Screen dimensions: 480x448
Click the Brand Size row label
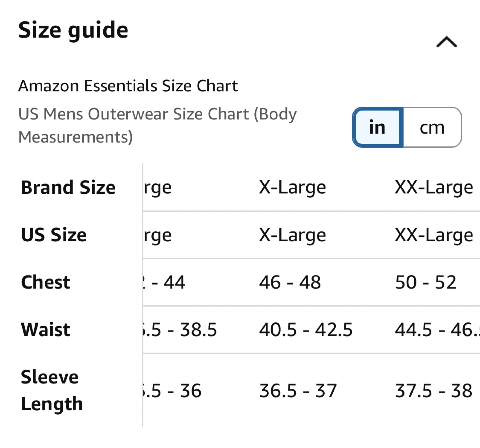pos(68,187)
